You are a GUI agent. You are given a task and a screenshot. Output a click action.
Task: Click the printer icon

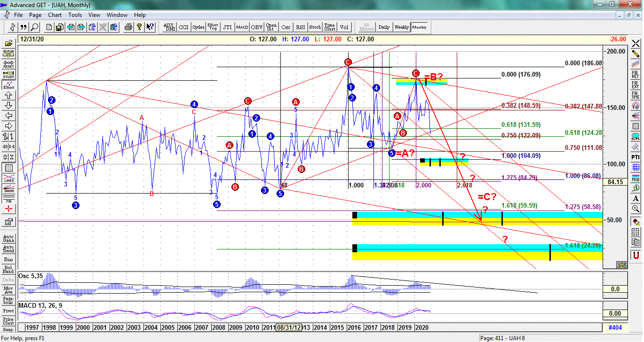tap(128, 27)
